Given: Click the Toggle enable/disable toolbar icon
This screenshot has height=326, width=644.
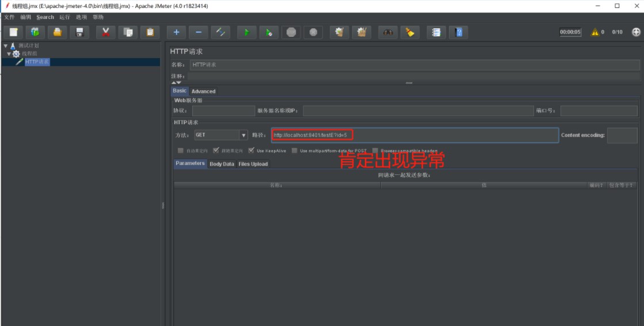Looking at the screenshot, I should click(x=220, y=32).
